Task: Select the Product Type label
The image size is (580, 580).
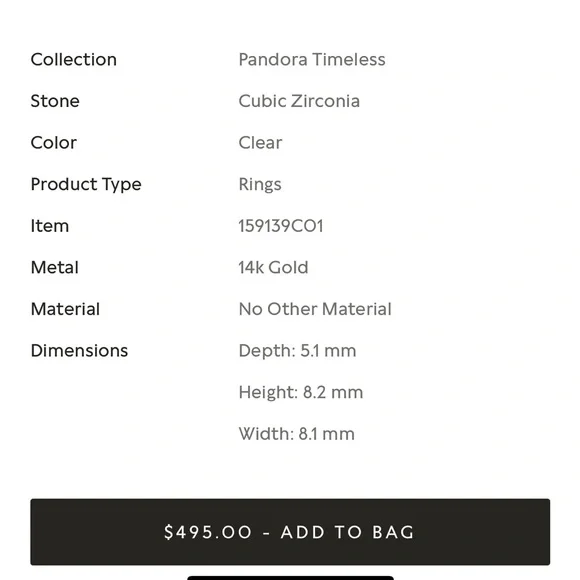Action: tap(86, 185)
